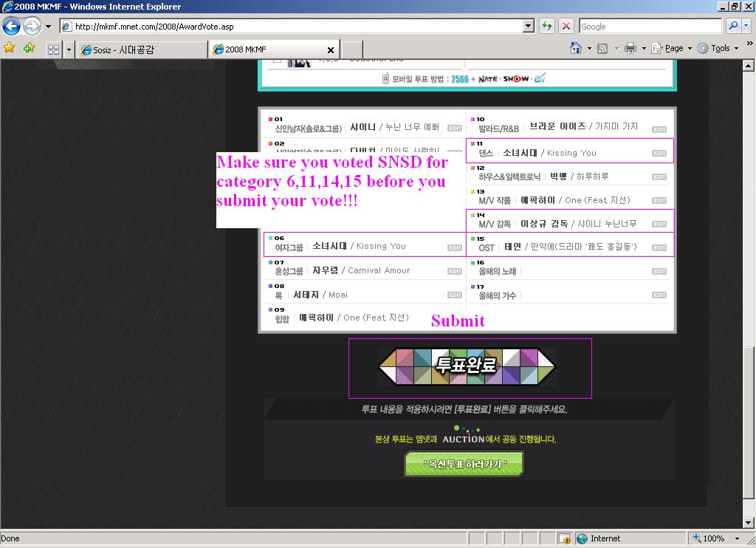756x548 pixels.
Task: Click the Home page icon
Action: click(576, 49)
